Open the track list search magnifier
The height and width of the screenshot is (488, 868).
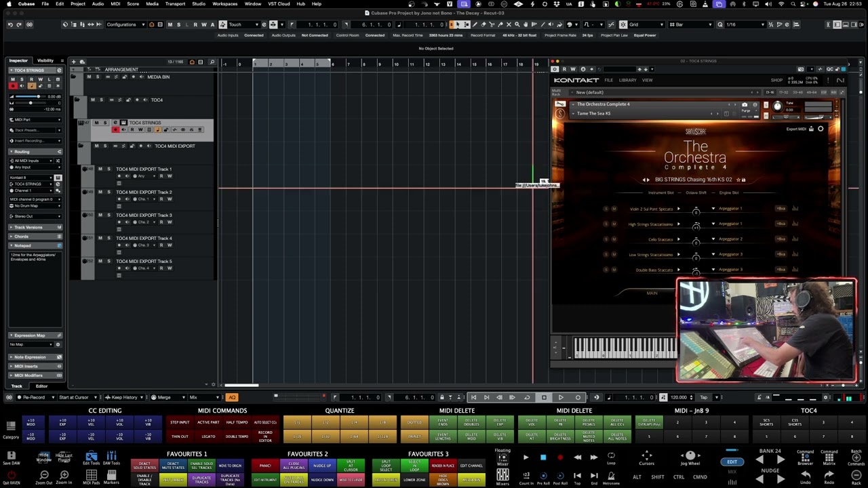tap(212, 62)
